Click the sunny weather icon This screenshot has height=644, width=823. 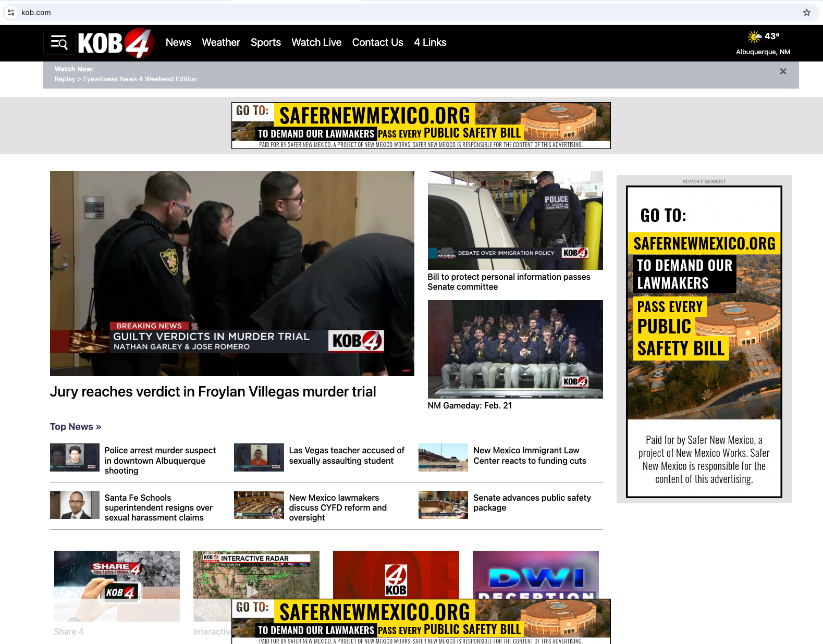pos(754,36)
